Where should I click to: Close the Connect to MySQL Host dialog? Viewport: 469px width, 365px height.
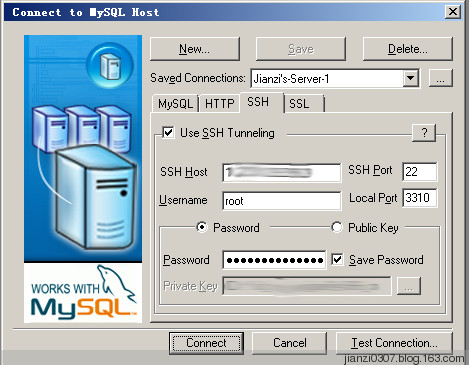click(x=453, y=12)
